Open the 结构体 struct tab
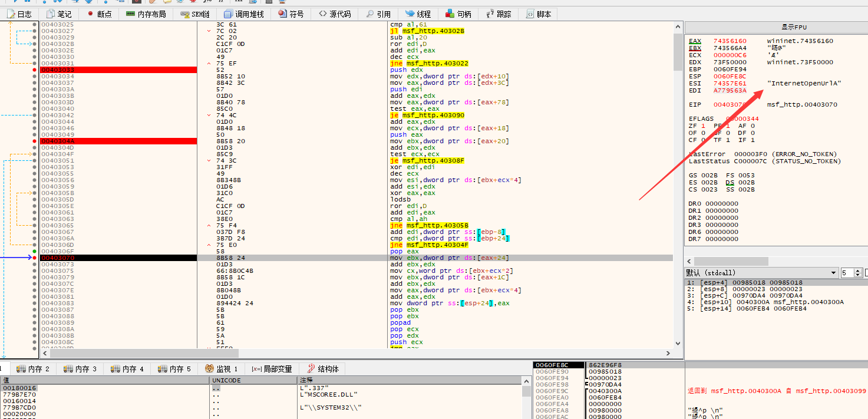This screenshot has height=419, width=868. point(323,369)
